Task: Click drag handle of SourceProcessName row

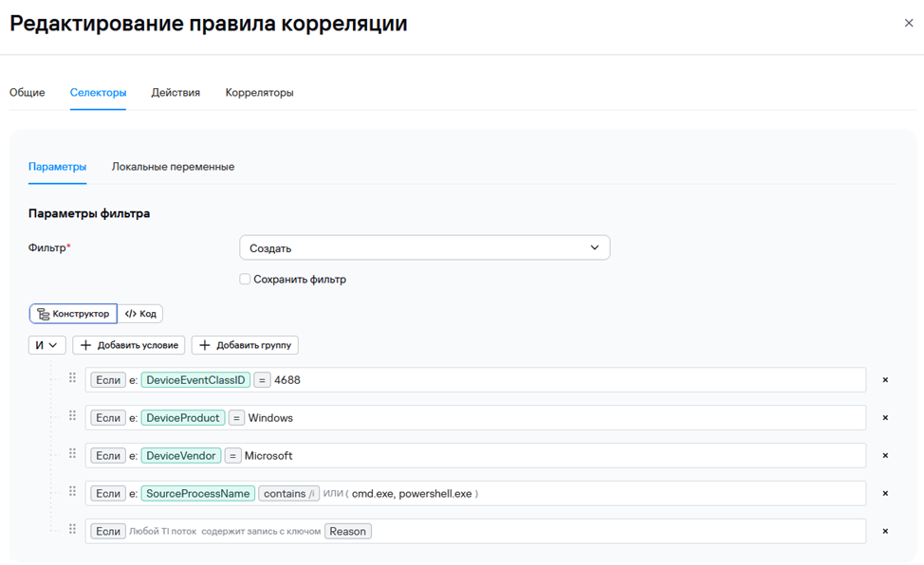Action: coord(72,492)
